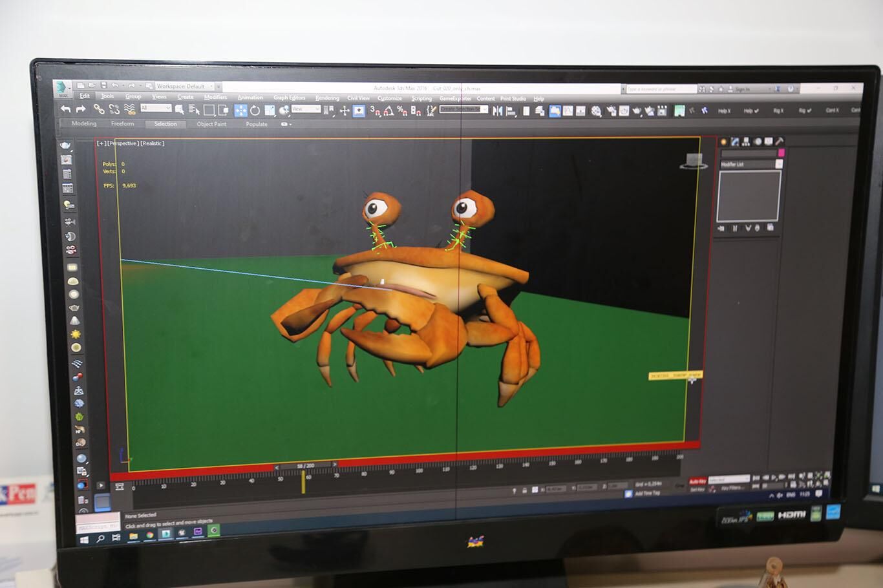Toggle Auto Key animation mode
Screen dimensions: 883x588
[x=697, y=481]
